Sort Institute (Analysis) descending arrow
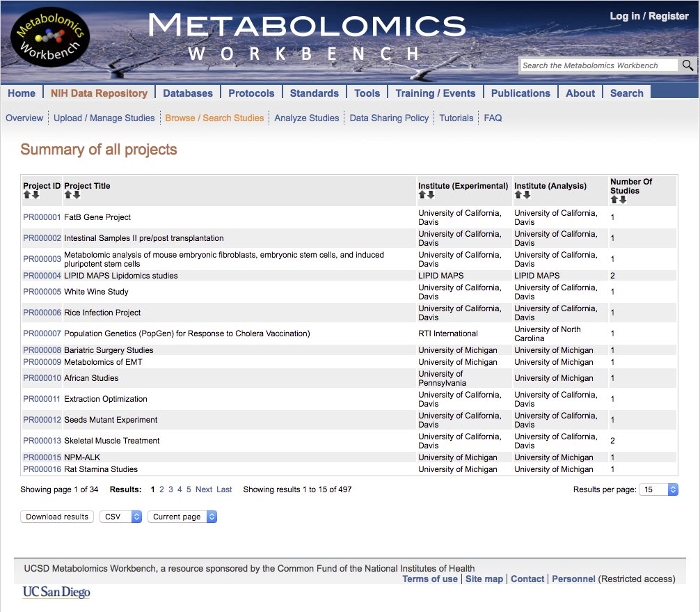 pos(527,195)
